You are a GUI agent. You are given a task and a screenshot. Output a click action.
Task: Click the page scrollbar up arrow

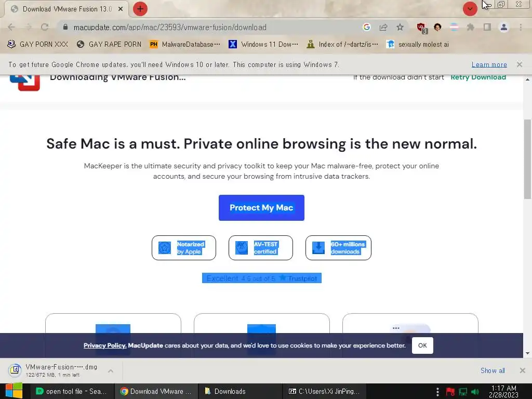pos(527,79)
